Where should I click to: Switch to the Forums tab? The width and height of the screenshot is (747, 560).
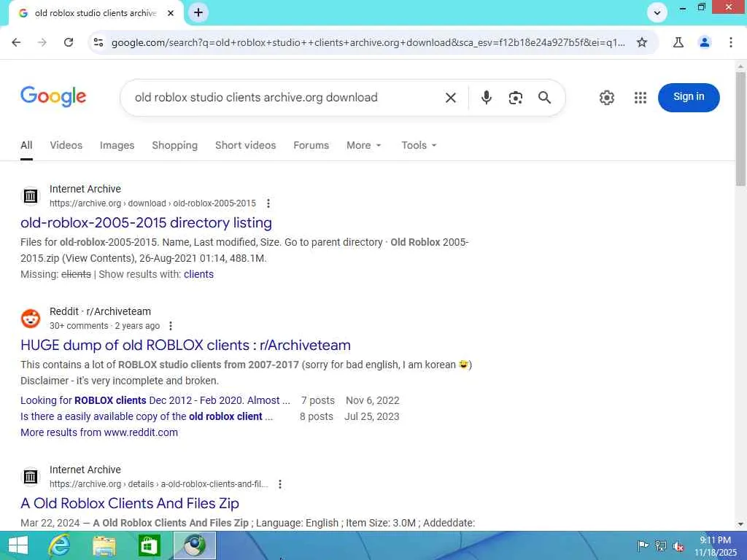(311, 145)
